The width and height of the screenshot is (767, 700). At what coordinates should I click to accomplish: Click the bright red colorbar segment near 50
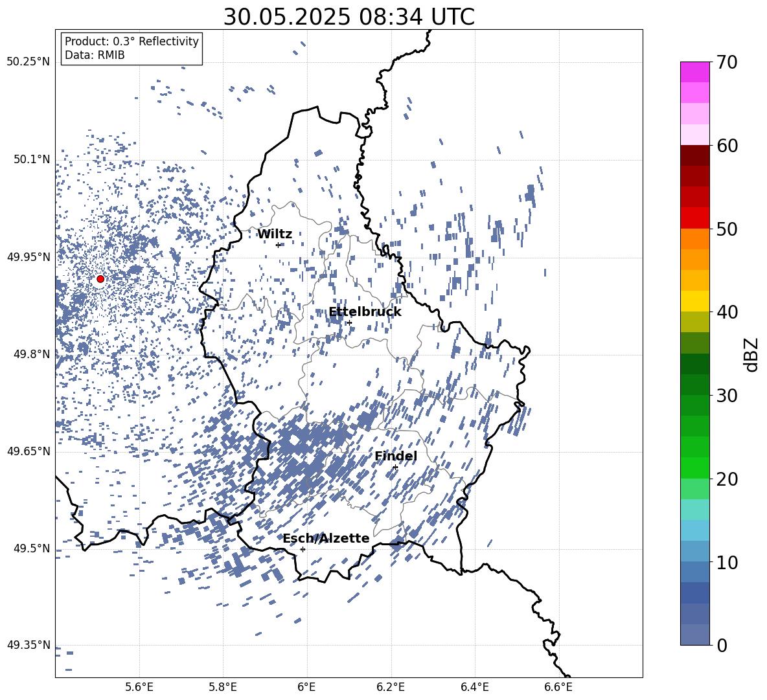[695, 218]
